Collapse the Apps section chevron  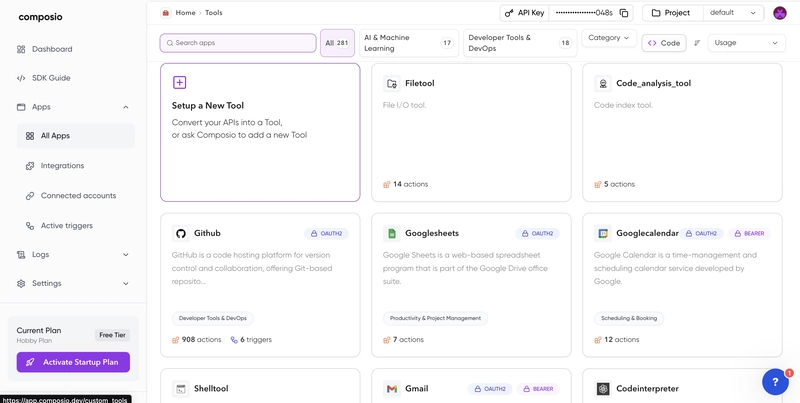pos(126,107)
